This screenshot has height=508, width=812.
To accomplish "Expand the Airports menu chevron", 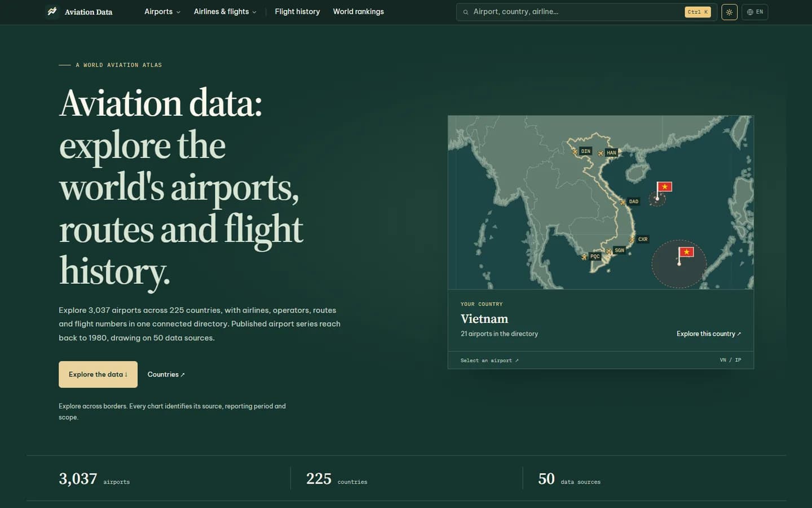I will pyautogui.click(x=178, y=12).
